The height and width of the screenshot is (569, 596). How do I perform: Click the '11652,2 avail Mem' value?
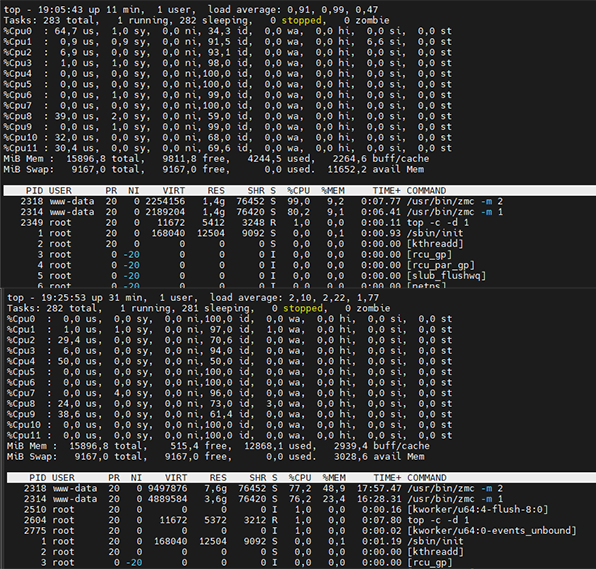[376, 169]
